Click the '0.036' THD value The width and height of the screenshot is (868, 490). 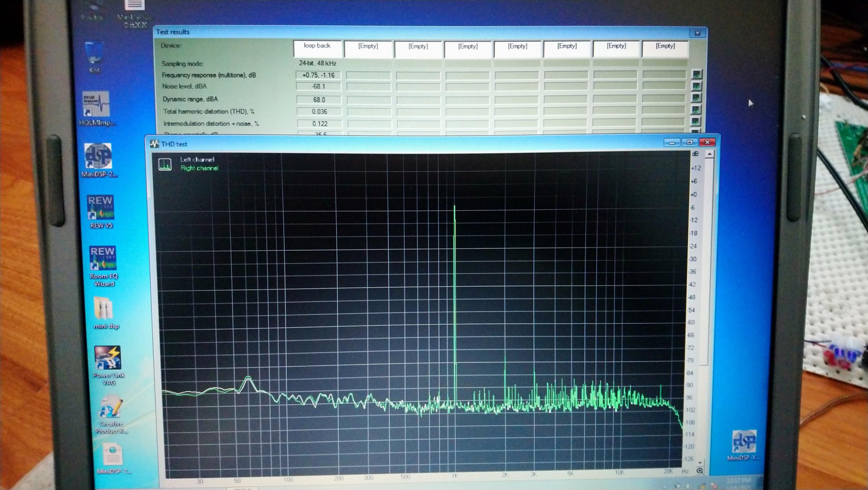point(319,112)
